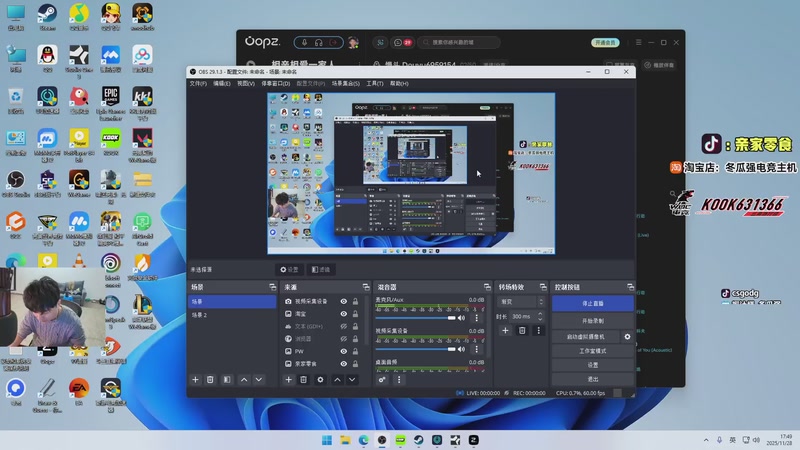Viewport: 800px width, 450px height.
Task: Mute the 麦克风/Aux channel speaker icon
Action: pyautogui.click(x=461, y=318)
